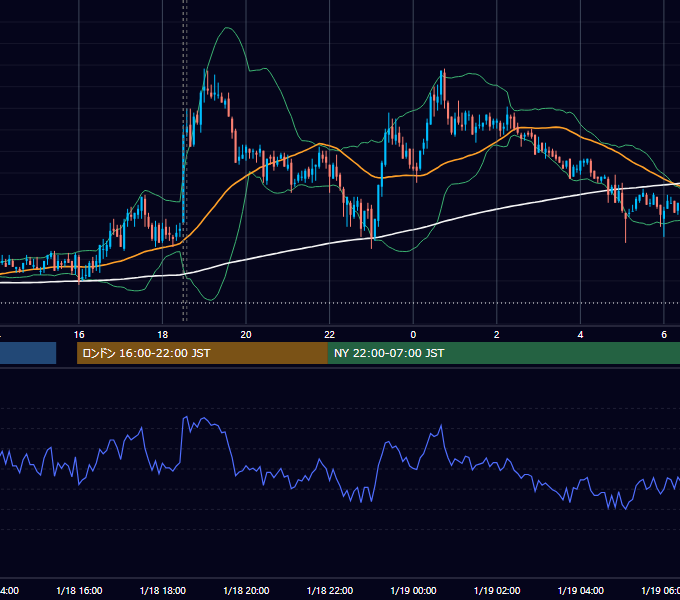The width and height of the screenshot is (680, 600).
Task: Click the 4 hour label on the price chart
Action: 580,335
